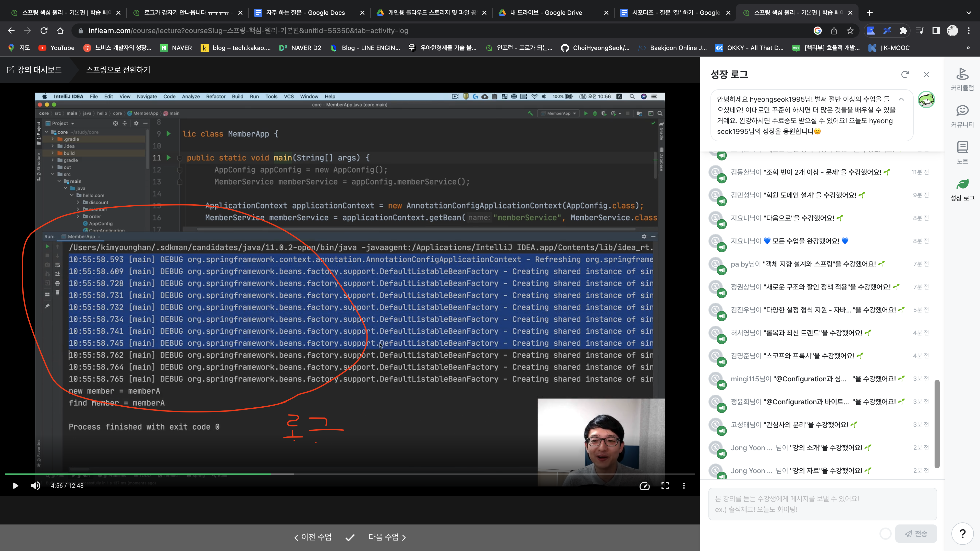The width and height of the screenshot is (980, 551).
Task: Click the address bar URL
Action: click(248, 31)
